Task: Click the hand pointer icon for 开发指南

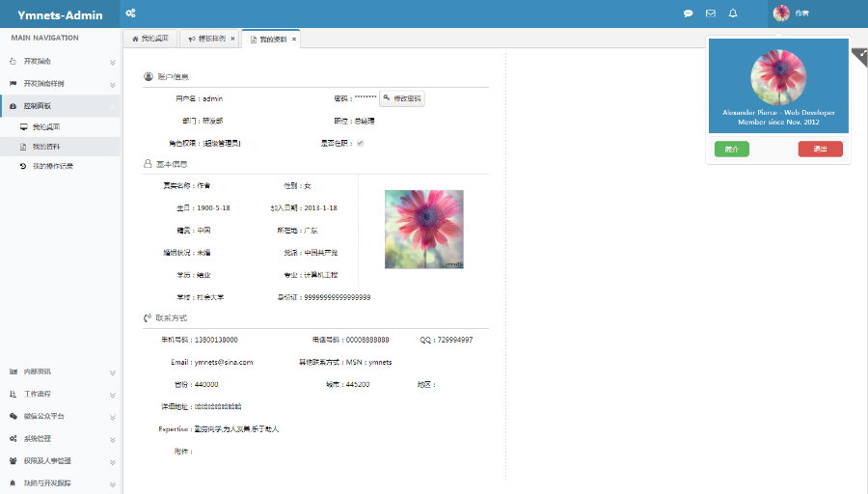Action: point(13,62)
